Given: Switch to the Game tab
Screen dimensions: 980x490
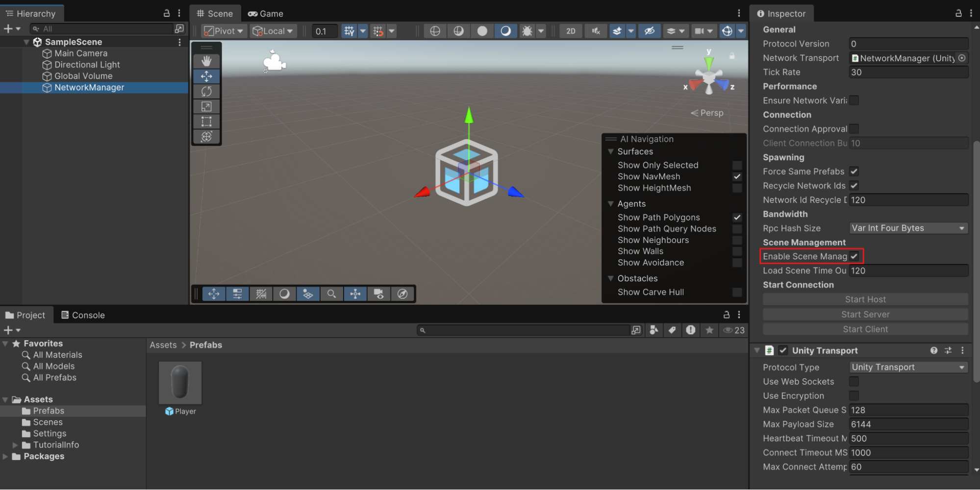Looking at the screenshot, I should [266, 14].
